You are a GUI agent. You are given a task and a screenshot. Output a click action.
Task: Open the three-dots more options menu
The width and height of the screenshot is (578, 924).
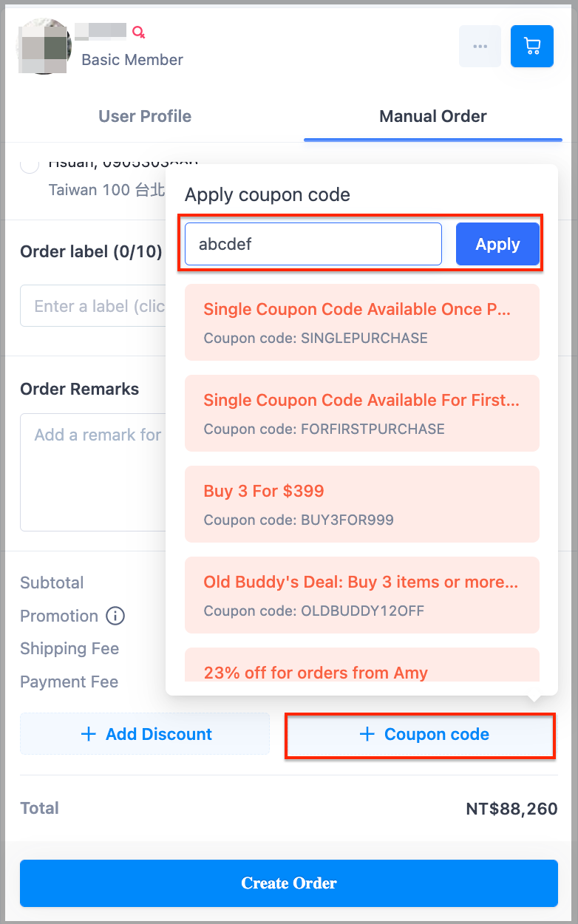coord(480,46)
